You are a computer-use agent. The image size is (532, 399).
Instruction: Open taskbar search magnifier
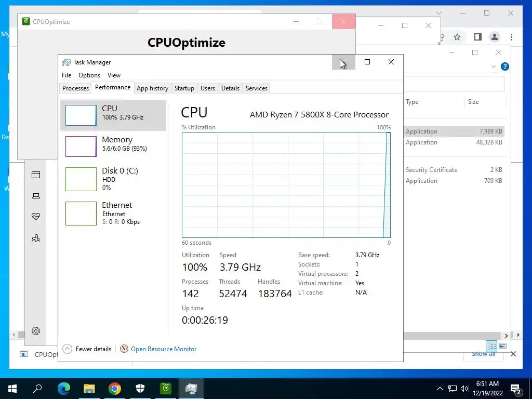[x=37, y=389]
